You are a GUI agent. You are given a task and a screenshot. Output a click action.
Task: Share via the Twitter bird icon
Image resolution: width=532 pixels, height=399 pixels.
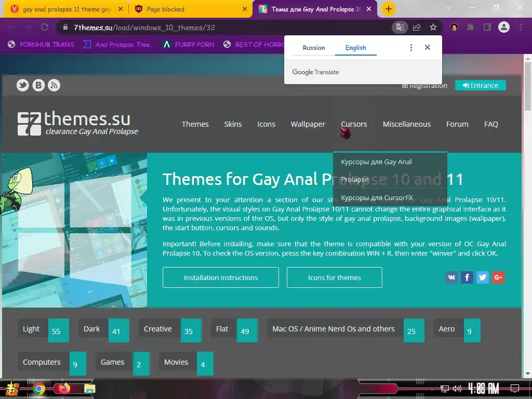pos(483,277)
